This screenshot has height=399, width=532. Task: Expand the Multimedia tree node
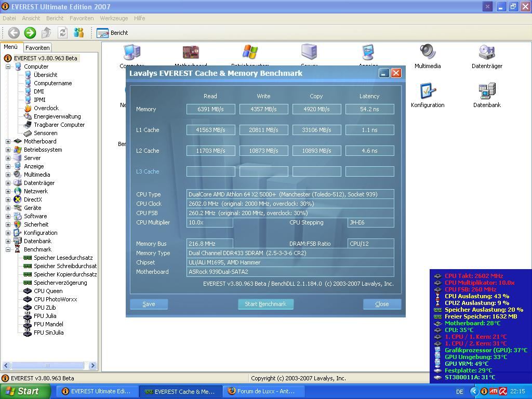[8, 175]
